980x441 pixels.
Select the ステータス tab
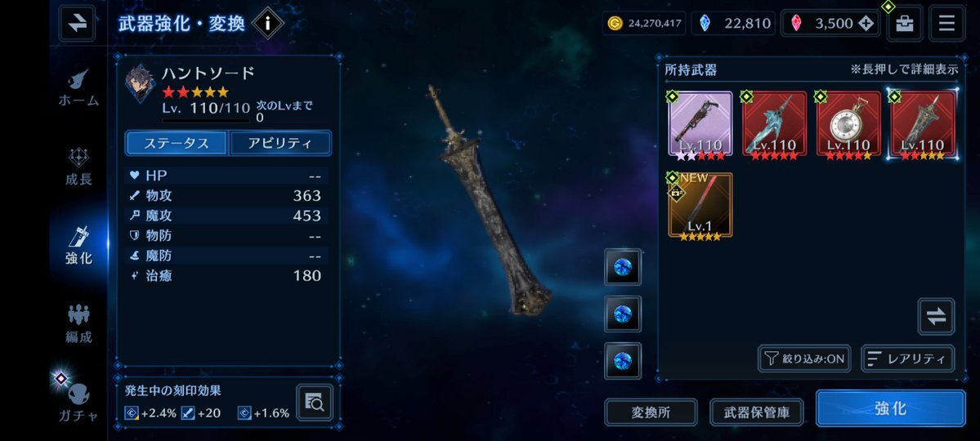click(177, 143)
